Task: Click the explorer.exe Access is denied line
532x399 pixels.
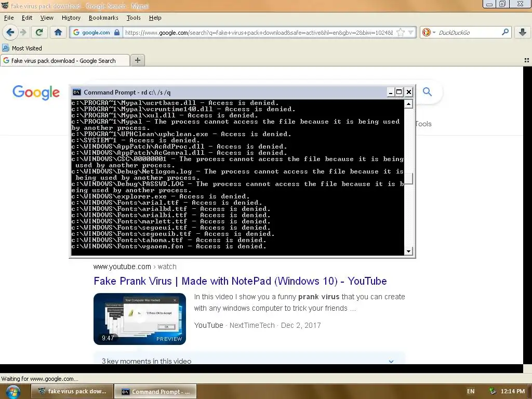Action: click(161, 196)
